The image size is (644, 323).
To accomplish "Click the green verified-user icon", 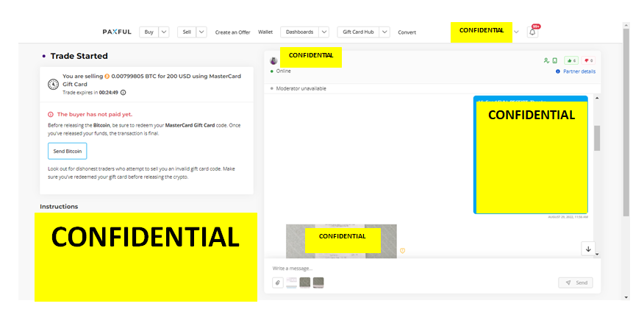I will [546, 60].
